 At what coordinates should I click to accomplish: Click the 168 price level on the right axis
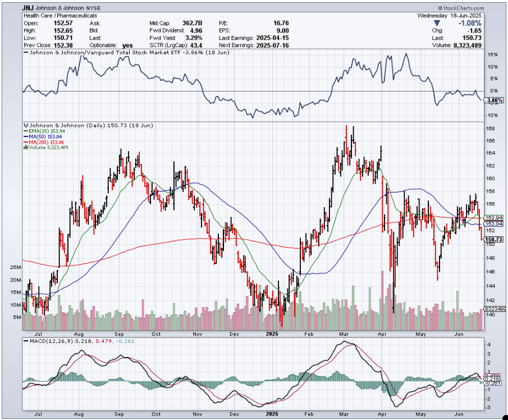[491, 129]
